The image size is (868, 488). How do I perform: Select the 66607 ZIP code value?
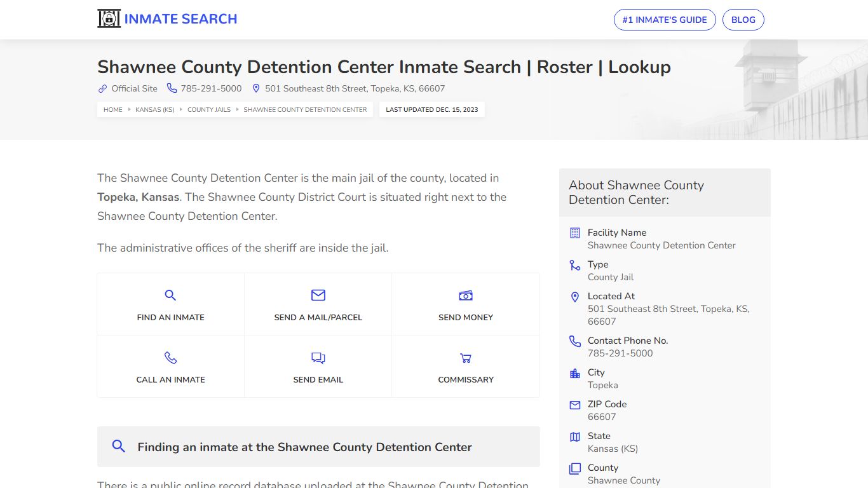pyautogui.click(x=602, y=417)
